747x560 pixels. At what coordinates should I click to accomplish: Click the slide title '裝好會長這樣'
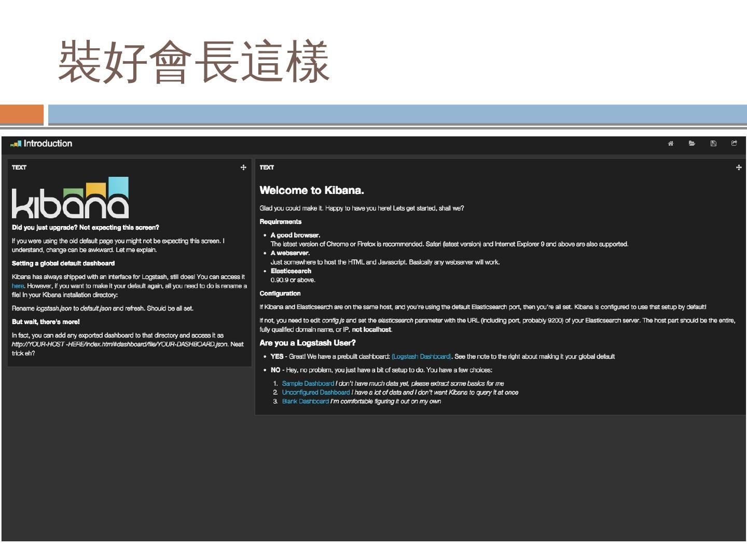point(194,62)
